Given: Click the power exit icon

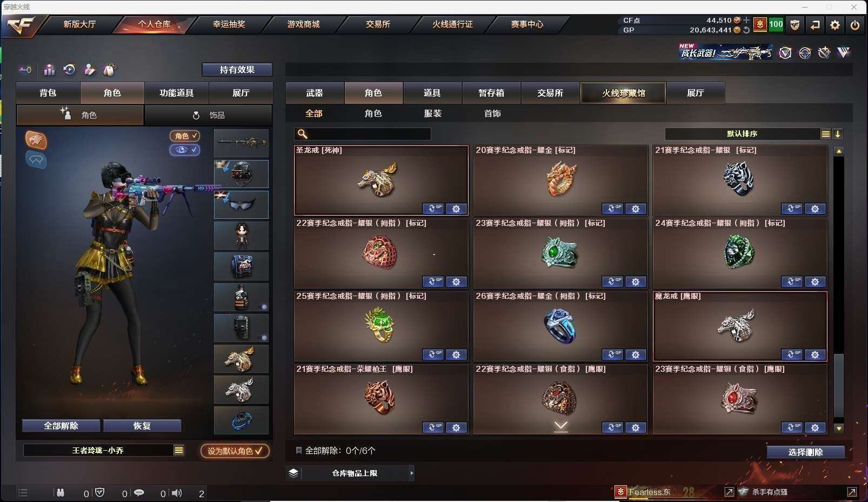Looking at the screenshot, I should [854, 25].
